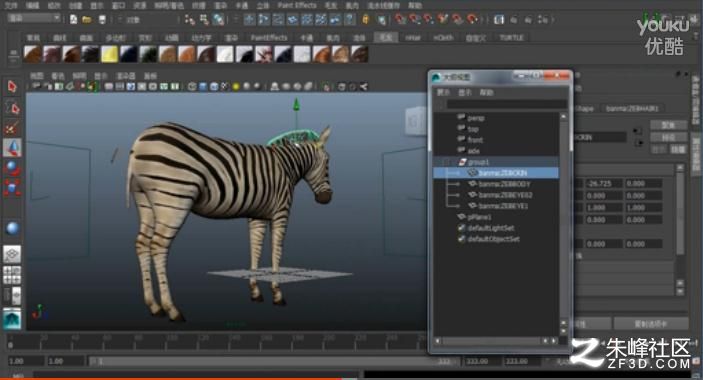Click outliner vertical scrollbar up arrow
The width and height of the screenshot is (703, 380).
[564, 117]
